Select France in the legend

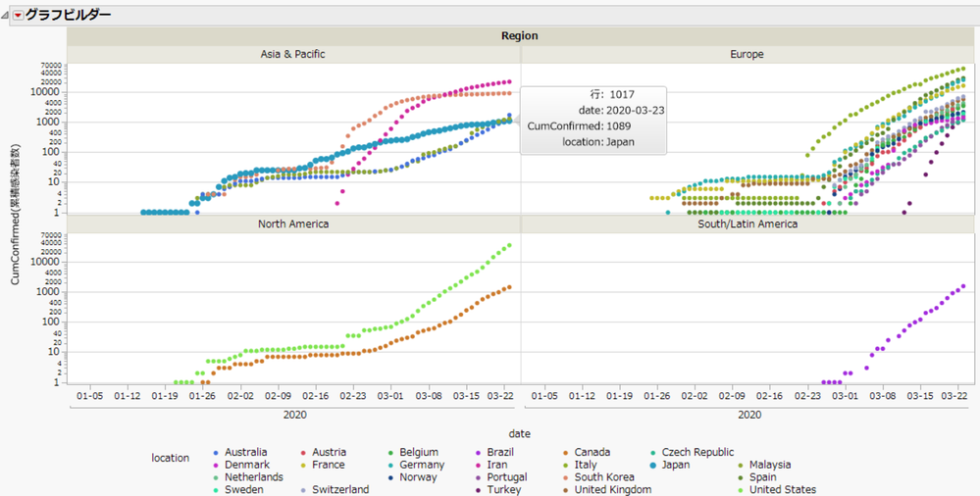point(328,465)
